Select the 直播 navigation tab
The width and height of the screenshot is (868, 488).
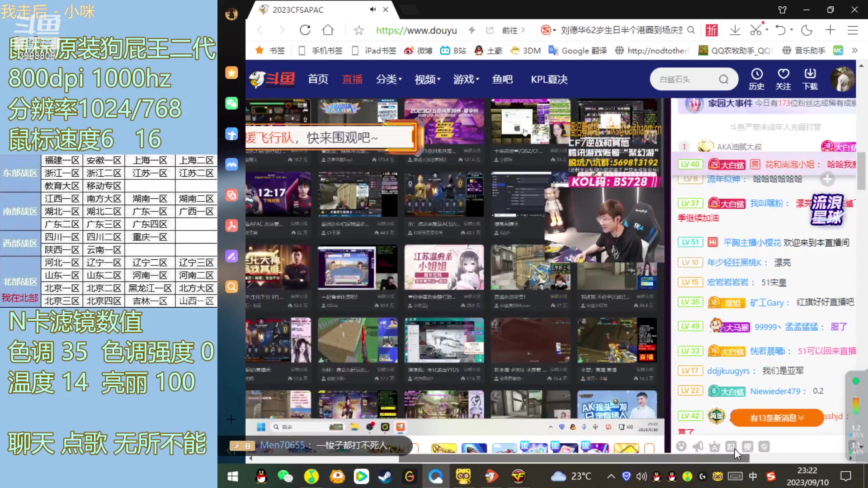(x=352, y=80)
